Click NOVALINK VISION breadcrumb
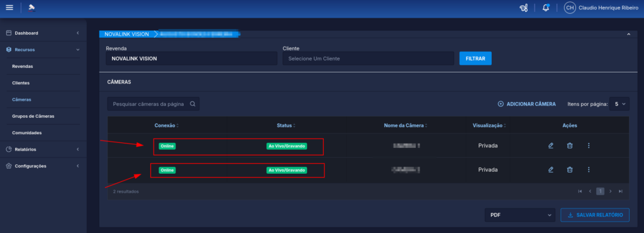 click(126, 34)
